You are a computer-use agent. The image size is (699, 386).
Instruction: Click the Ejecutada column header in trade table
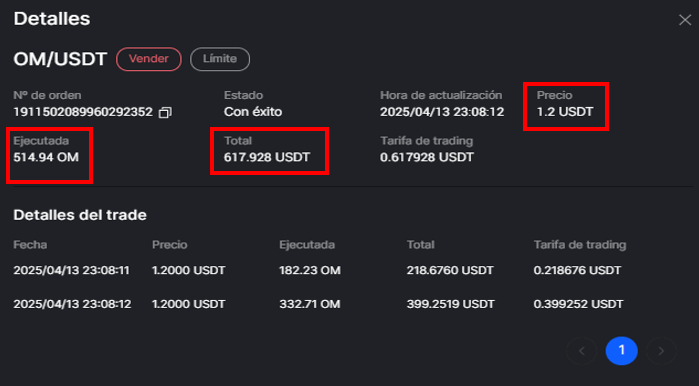point(307,245)
